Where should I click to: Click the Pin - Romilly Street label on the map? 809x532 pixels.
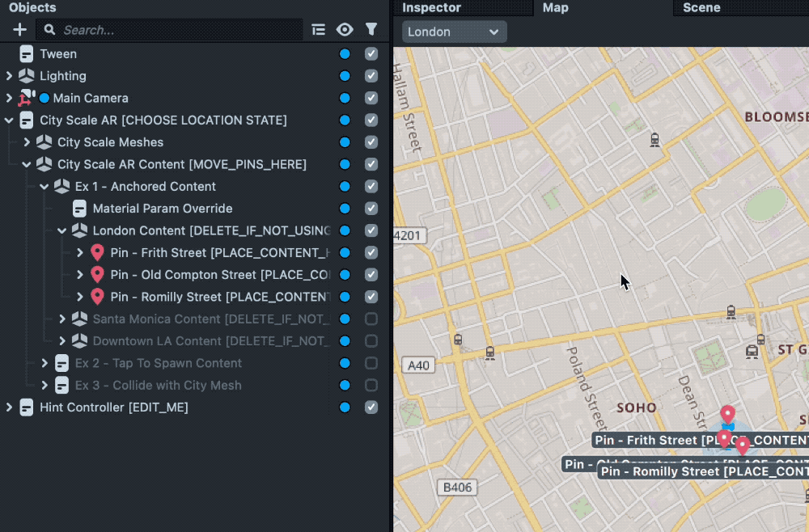702,471
